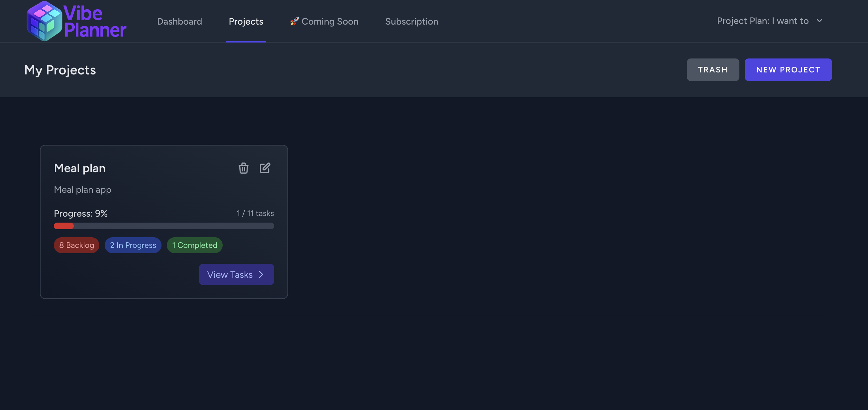Open Project Plan: I want to selector
Image resolution: width=868 pixels, height=410 pixels.
pos(762,21)
